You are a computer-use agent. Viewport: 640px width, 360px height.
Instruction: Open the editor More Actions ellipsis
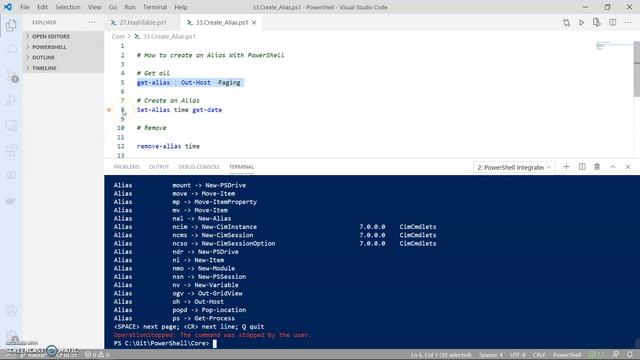(x=628, y=22)
